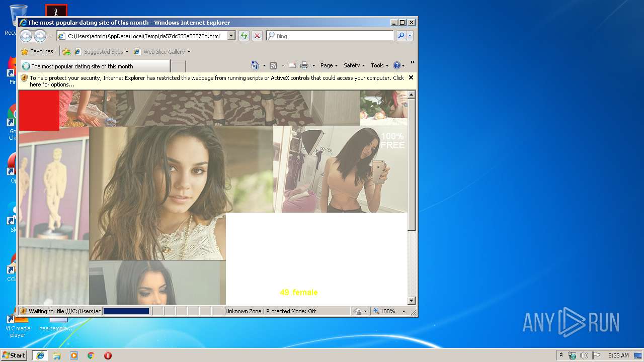This screenshot has width=644, height=362.
Task: Open Windows Explorer folder taskbar icon
Action: coord(57,355)
